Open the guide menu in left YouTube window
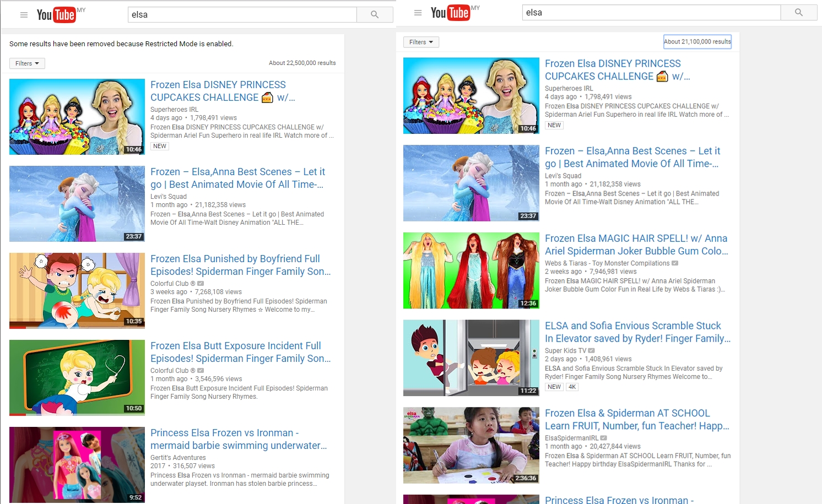 (x=24, y=15)
